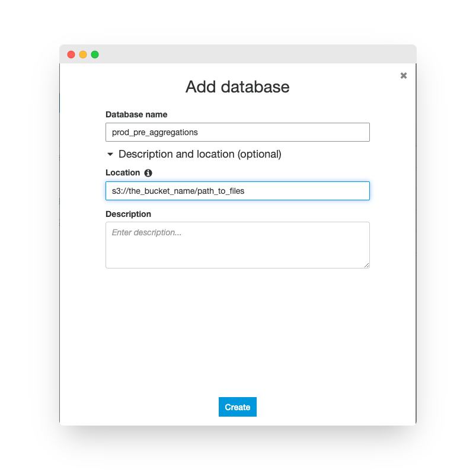Click the green maximize window button
Viewport: 476px width, 470px height.
point(95,55)
